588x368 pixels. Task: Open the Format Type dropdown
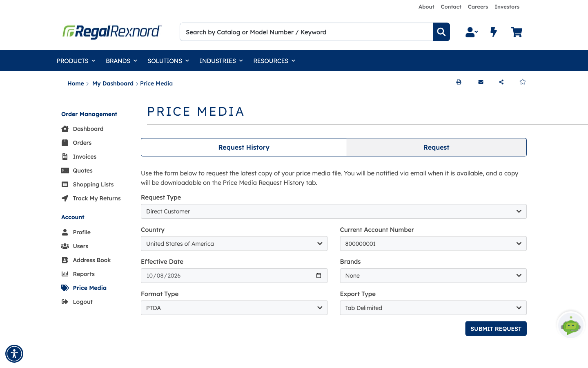(234, 308)
